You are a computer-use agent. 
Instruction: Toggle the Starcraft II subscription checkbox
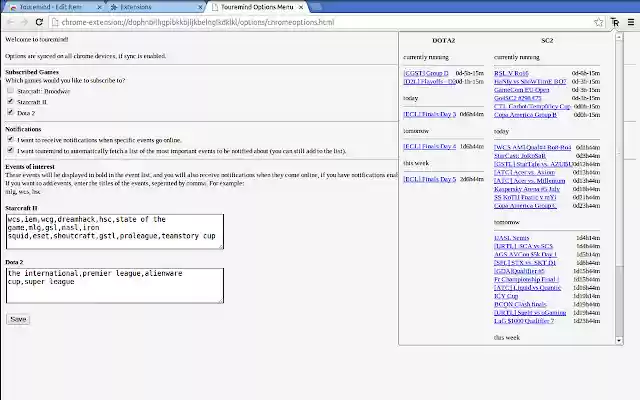point(10,101)
